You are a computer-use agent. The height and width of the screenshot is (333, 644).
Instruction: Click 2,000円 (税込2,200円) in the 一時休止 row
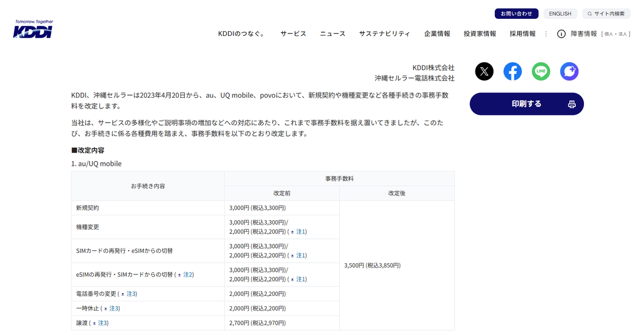pos(282,308)
